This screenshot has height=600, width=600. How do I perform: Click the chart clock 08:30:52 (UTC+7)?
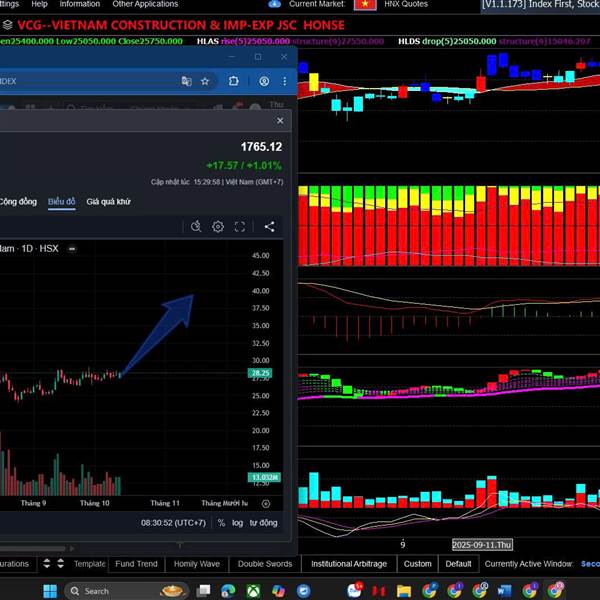173,523
